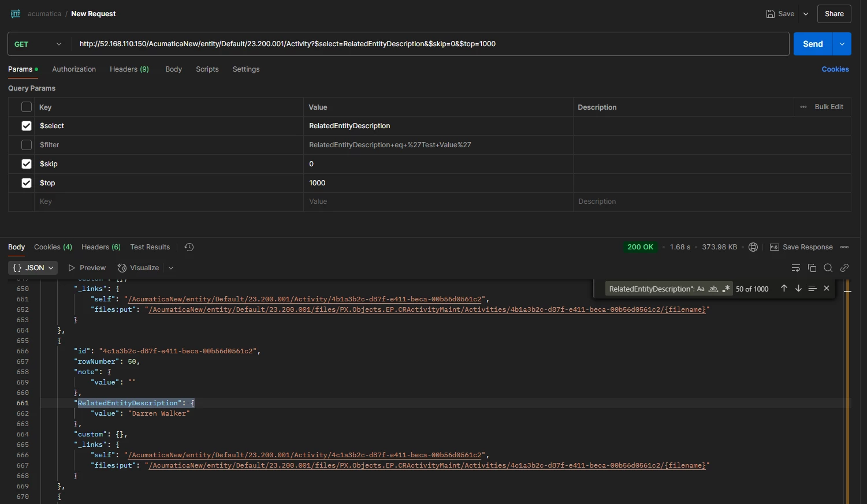
Task: Copy the response body
Action: pos(812,267)
